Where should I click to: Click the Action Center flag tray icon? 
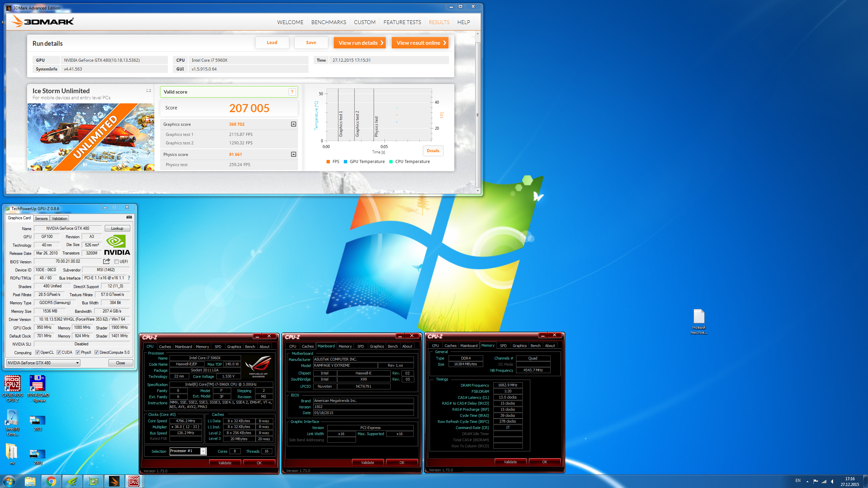[x=815, y=481]
